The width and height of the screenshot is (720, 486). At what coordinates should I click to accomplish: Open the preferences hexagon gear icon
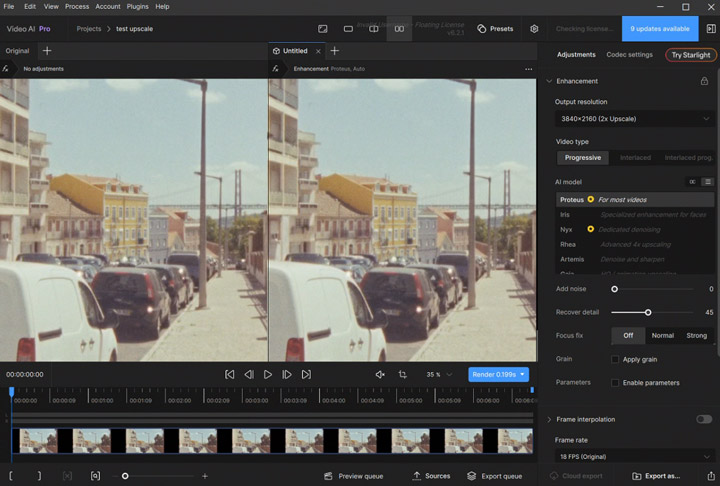click(534, 29)
